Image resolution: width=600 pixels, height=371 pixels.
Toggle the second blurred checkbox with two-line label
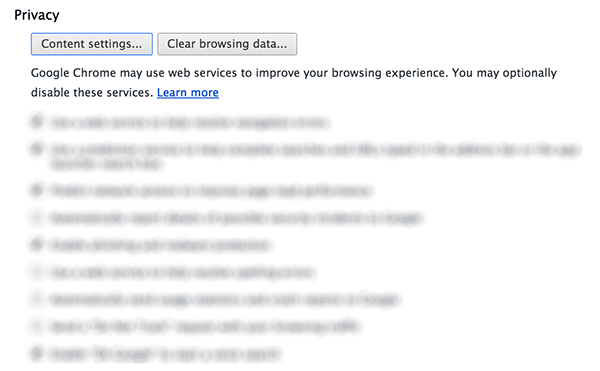tap(37, 149)
